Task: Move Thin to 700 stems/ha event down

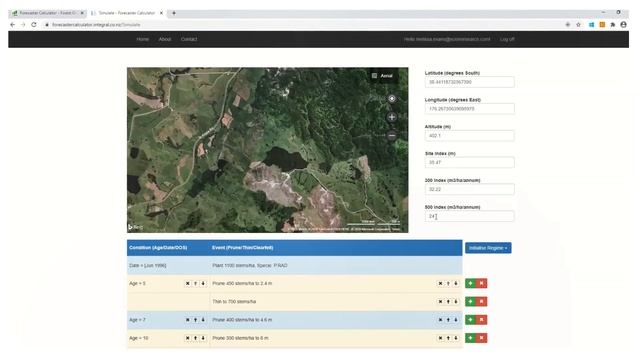Action: pyautogui.click(x=456, y=302)
